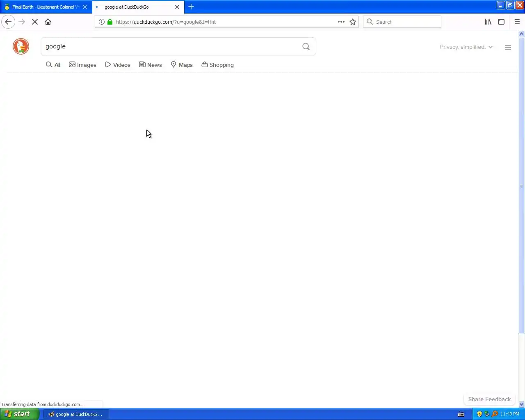Click the green-yellow shield tray icon beside the magnifier

[487, 414]
